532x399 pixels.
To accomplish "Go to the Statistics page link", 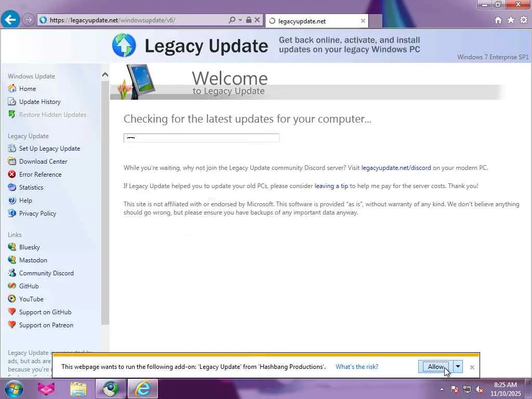I will 31,187.
